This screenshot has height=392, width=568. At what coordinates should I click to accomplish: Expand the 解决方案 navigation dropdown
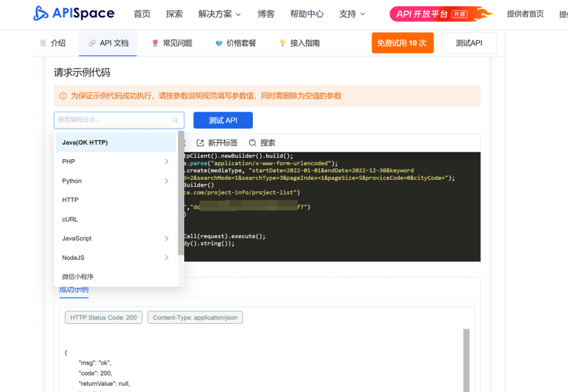coord(219,14)
